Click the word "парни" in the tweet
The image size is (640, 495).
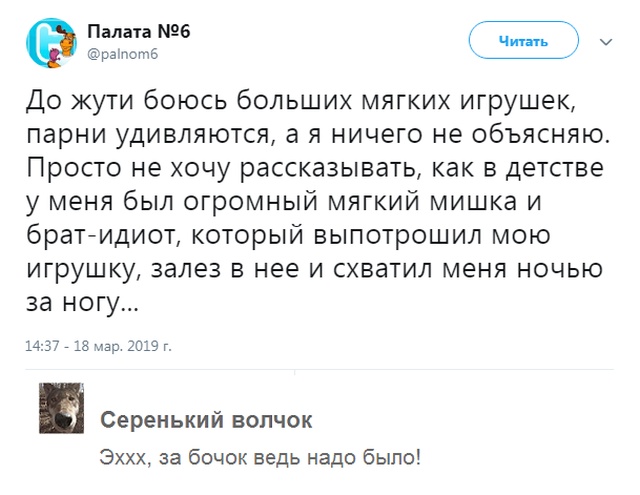click(x=66, y=133)
